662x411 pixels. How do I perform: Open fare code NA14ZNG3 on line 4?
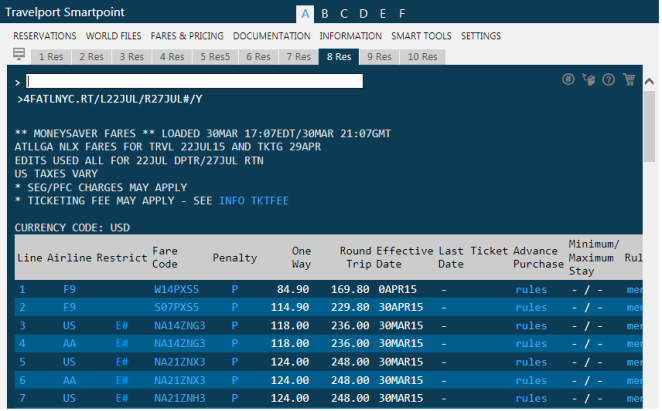(x=179, y=343)
